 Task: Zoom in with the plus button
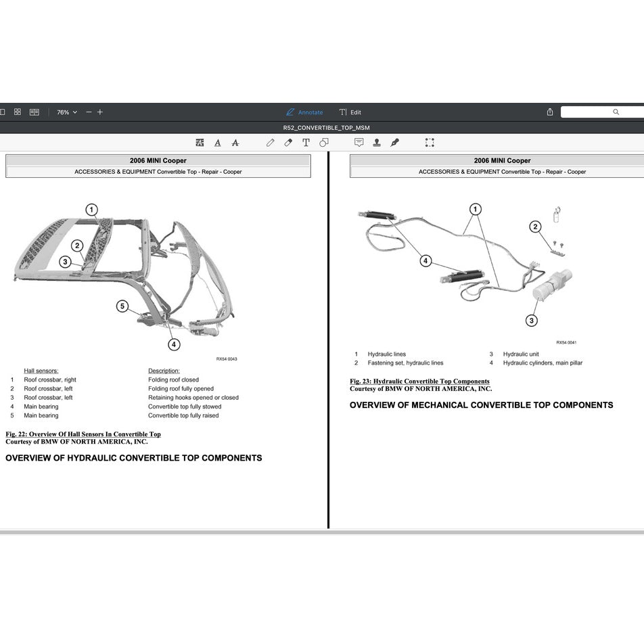click(x=99, y=112)
